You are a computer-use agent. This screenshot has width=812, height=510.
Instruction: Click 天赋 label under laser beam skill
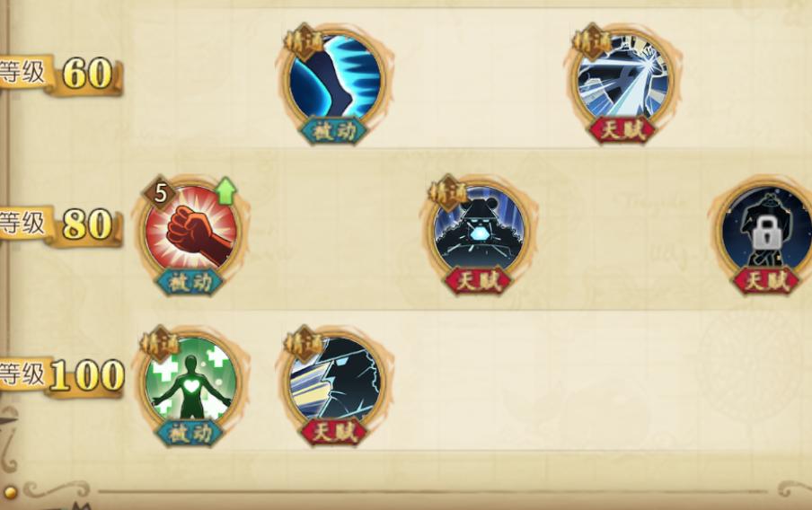622,130
